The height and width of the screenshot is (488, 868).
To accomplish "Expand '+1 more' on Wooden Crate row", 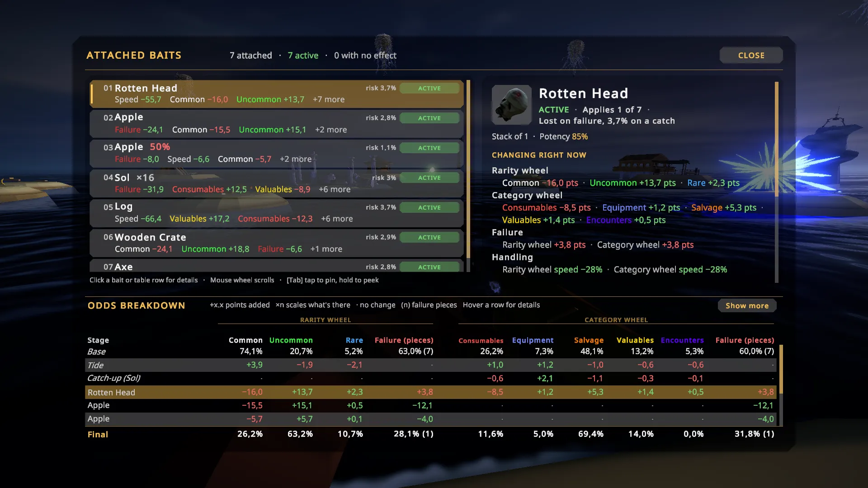I will point(326,249).
